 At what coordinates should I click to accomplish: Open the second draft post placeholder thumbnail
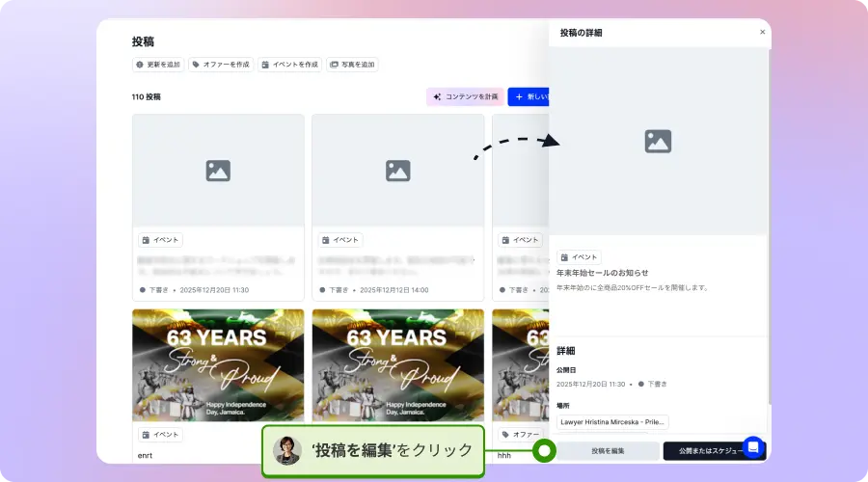click(x=397, y=171)
